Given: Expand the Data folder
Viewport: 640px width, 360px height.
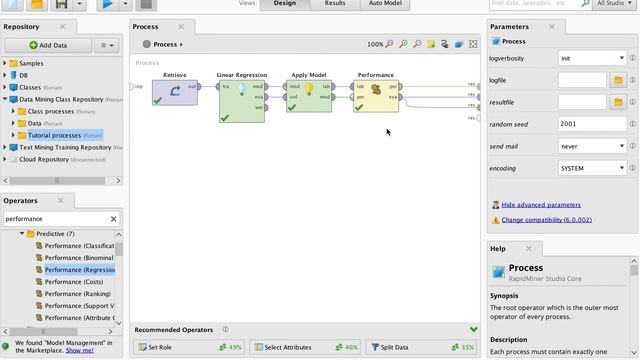Looking at the screenshot, I should click(x=13, y=123).
